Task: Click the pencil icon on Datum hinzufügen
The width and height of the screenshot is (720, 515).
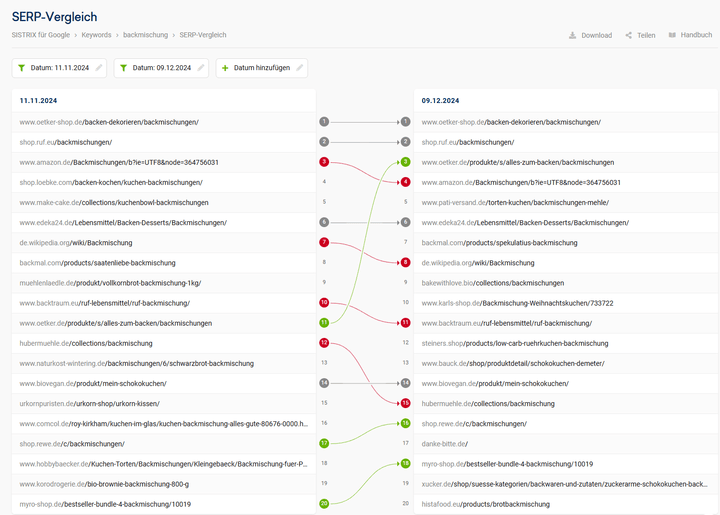Action: tap(299, 68)
